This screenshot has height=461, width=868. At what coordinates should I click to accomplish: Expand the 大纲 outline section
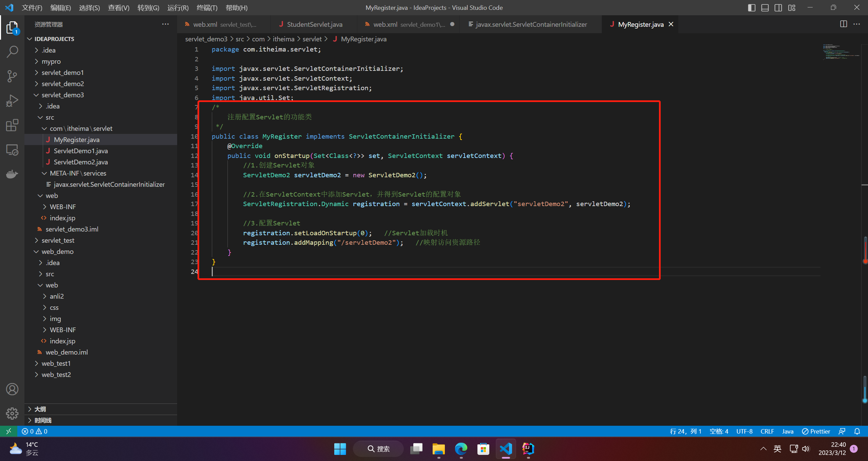40,409
